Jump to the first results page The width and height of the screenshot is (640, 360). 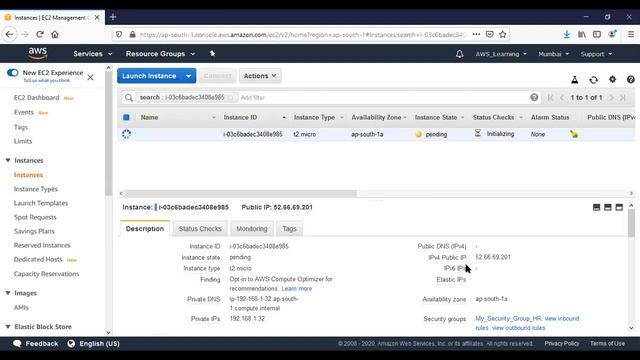551,98
